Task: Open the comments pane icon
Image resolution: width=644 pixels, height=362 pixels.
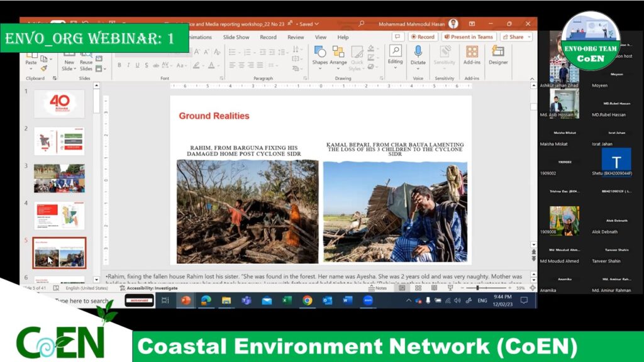Action: (397, 37)
